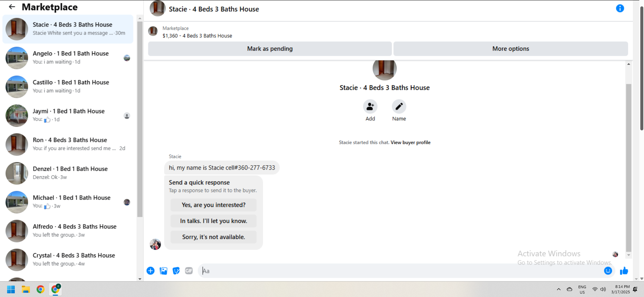Open the Windows Start menu

(11, 289)
